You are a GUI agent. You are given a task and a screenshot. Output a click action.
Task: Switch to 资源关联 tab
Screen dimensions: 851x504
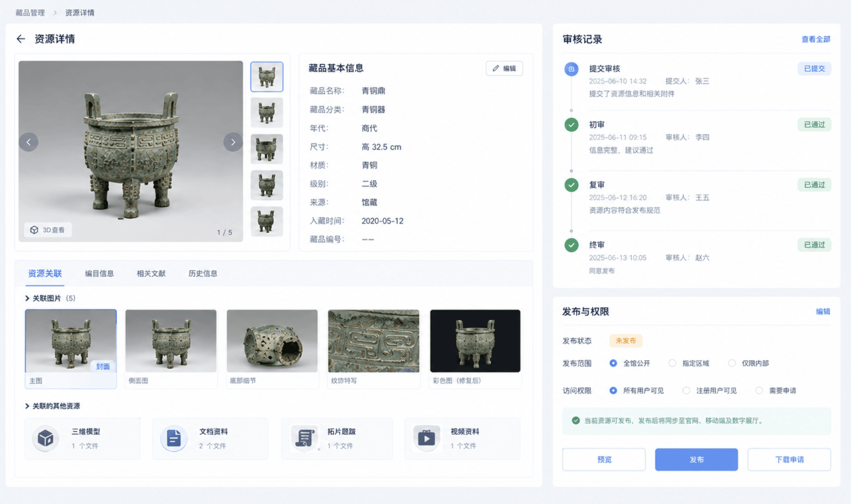45,273
